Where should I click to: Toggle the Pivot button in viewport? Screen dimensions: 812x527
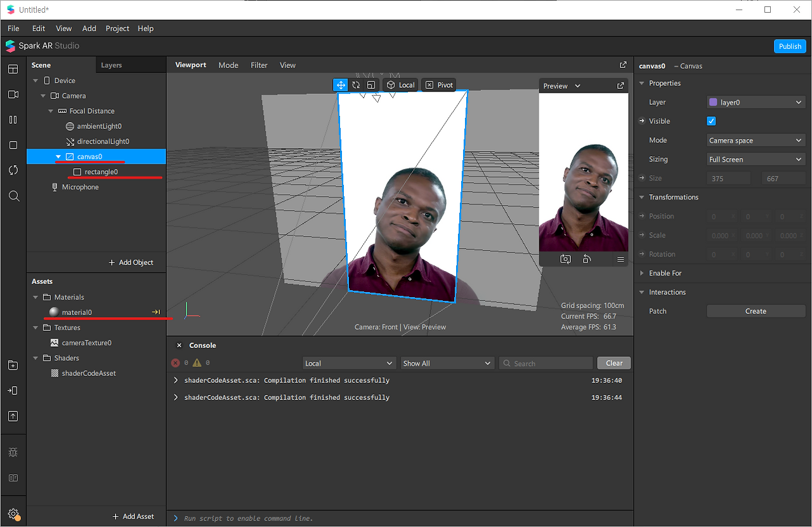pyautogui.click(x=439, y=85)
